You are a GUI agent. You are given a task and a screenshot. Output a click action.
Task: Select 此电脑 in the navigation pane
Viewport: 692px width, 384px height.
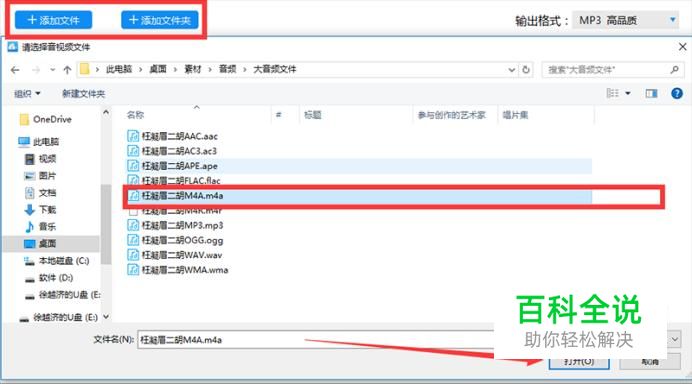[x=39, y=142]
